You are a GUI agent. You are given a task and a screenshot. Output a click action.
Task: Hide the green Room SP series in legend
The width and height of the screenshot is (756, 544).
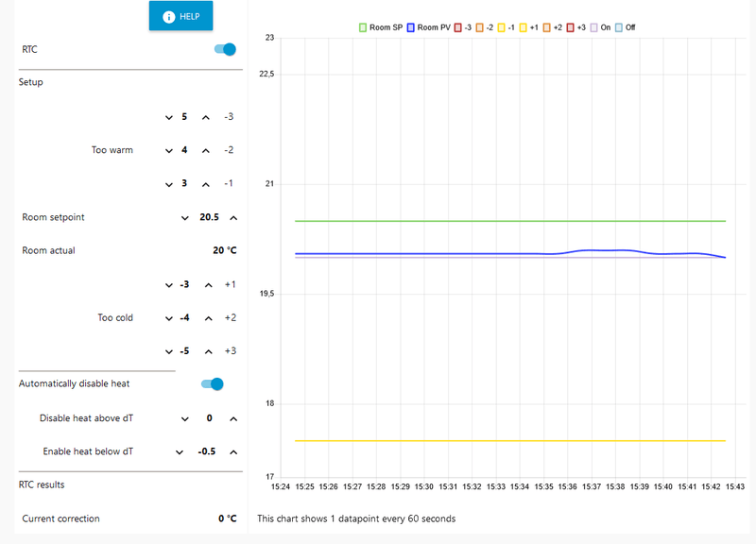tap(361, 26)
